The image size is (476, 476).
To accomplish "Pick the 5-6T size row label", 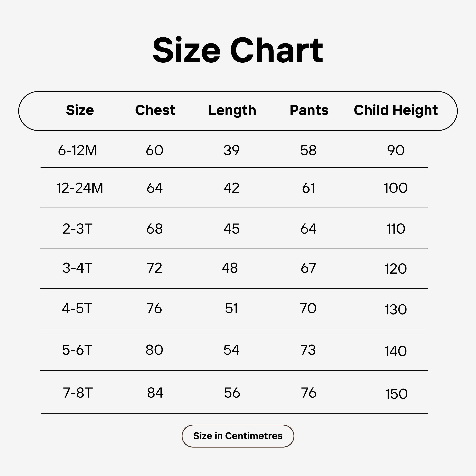I will click(77, 350).
